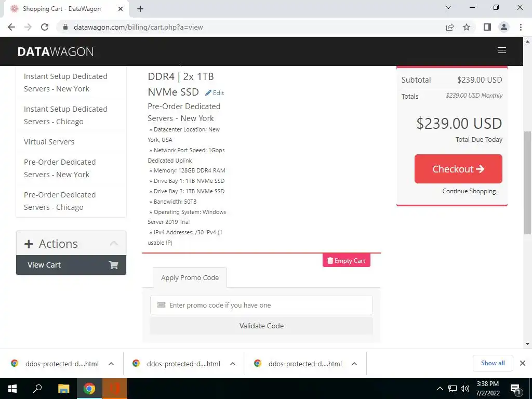This screenshot has width=532, height=399.
Task: Click the shopping cart icon in View Cart
Action: [x=113, y=265]
